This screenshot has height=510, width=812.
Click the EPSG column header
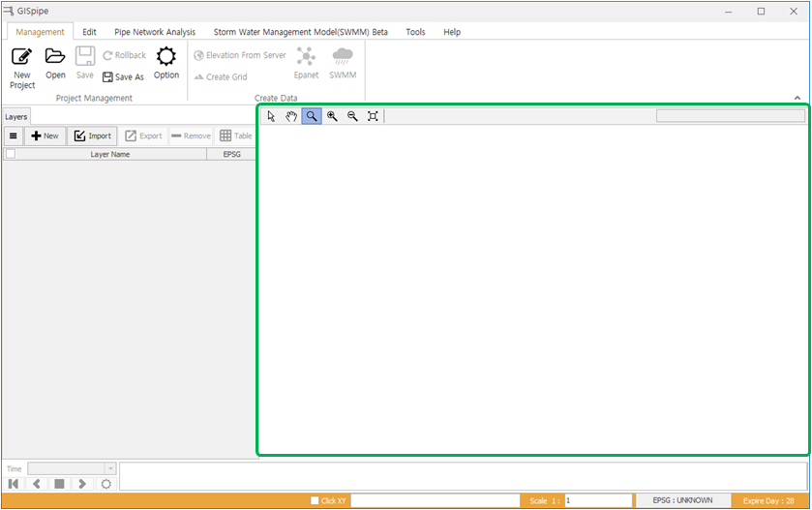coord(231,154)
